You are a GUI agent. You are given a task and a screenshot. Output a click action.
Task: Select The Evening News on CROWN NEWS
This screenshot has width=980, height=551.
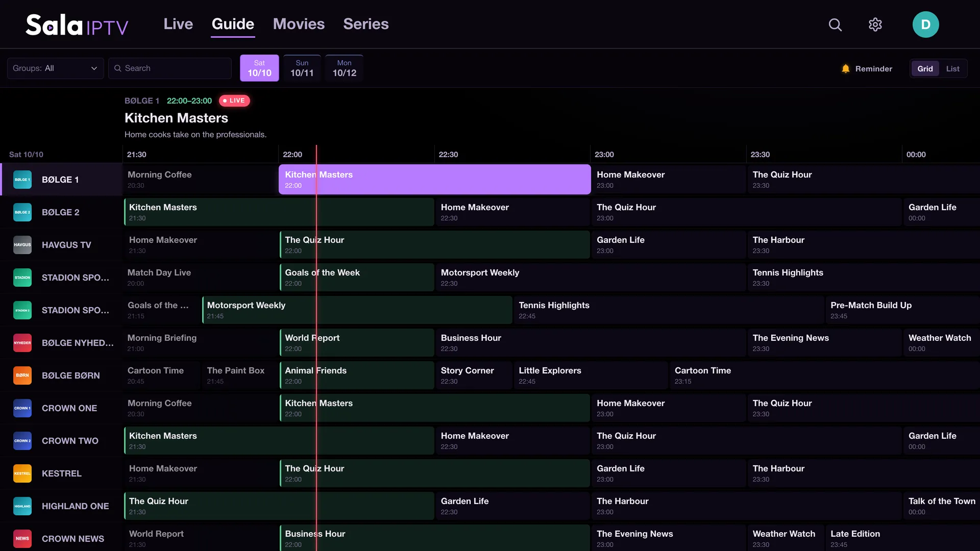tap(669, 539)
